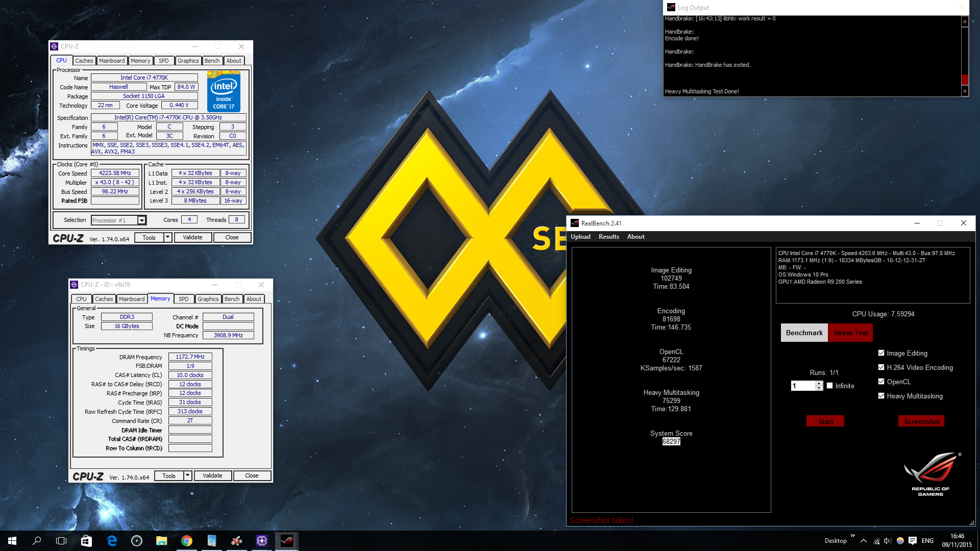Click Close button in upper CPU-Z window
This screenshot has width=980, height=551.
pyautogui.click(x=232, y=238)
